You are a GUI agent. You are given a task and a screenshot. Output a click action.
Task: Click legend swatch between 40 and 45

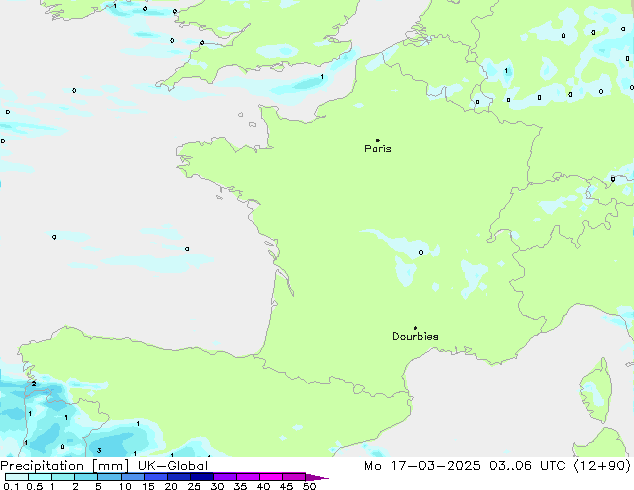click(x=271, y=477)
